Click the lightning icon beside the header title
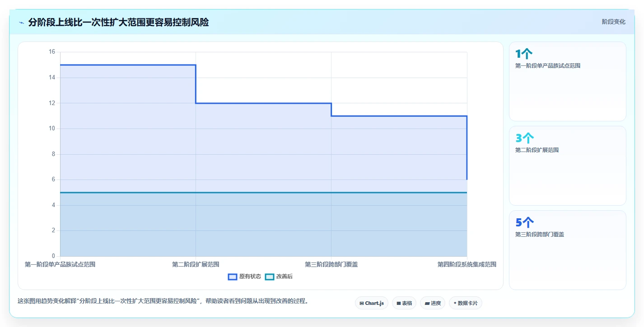Viewport: 644px width, 327px height. [x=21, y=23]
